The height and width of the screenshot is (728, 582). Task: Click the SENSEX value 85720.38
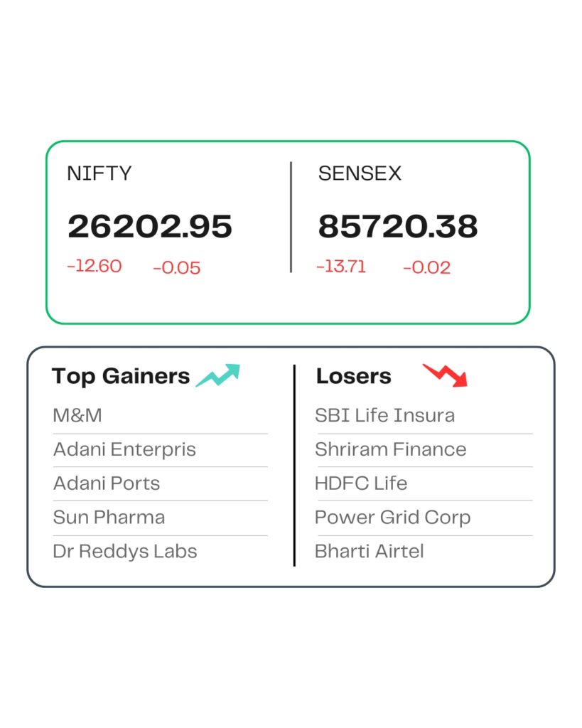point(397,226)
